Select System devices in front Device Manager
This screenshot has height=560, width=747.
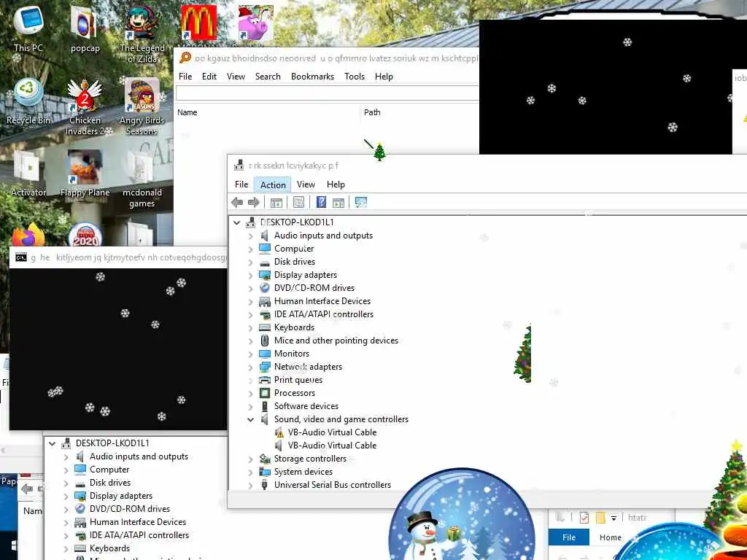coord(303,472)
